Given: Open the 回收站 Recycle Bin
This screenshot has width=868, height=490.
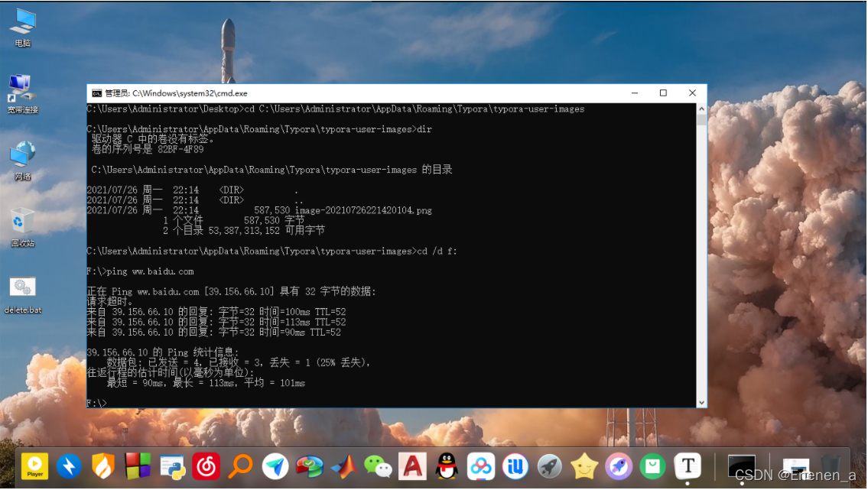Looking at the screenshot, I should 22,222.
